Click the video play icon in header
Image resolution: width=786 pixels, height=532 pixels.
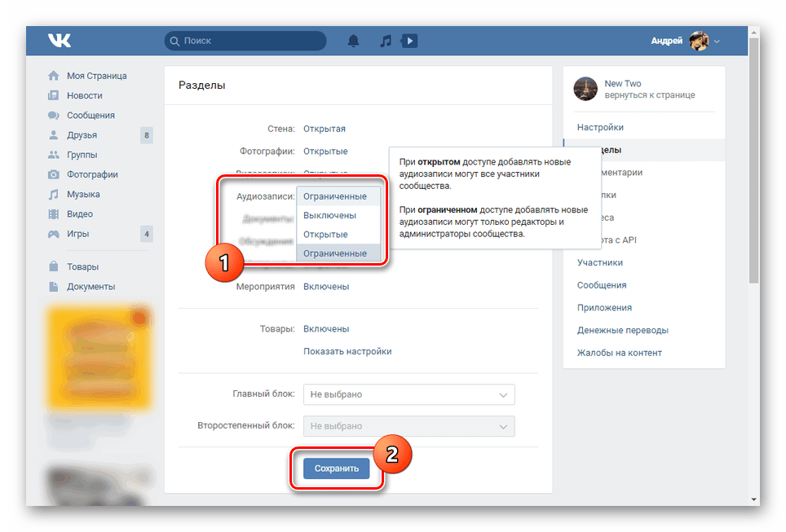[409, 41]
